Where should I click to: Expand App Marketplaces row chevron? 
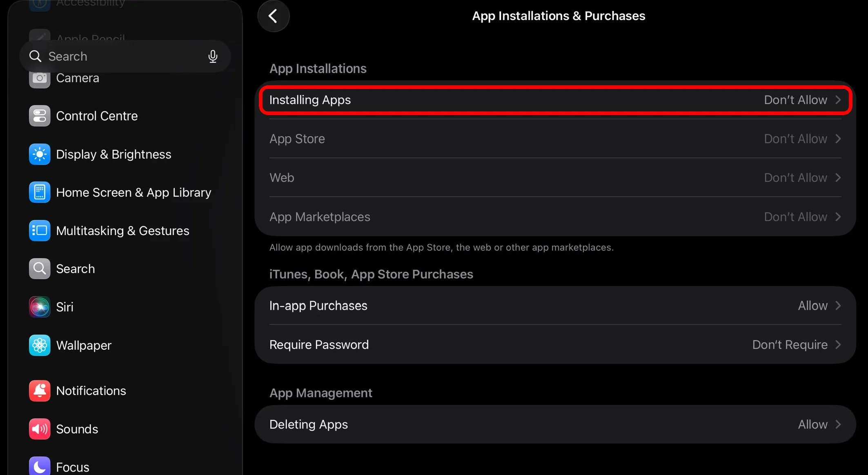pyautogui.click(x=838, y=217)
